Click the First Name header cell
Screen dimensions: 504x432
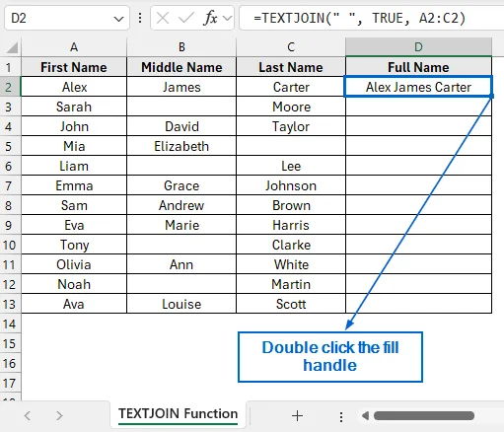[74, 67]
